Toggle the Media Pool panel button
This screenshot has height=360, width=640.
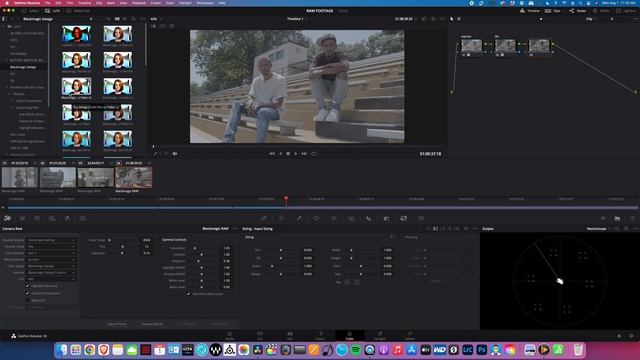click(78, 11)
